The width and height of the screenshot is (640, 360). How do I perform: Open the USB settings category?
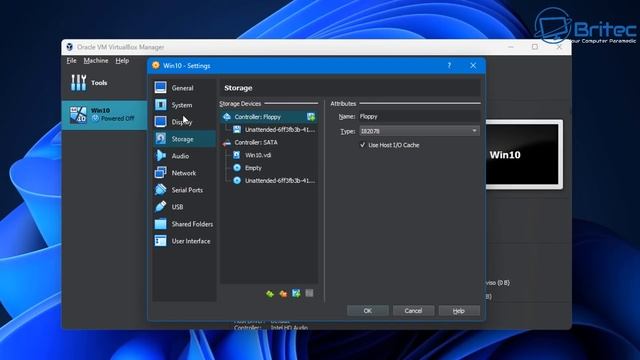(x=184, y=207)
